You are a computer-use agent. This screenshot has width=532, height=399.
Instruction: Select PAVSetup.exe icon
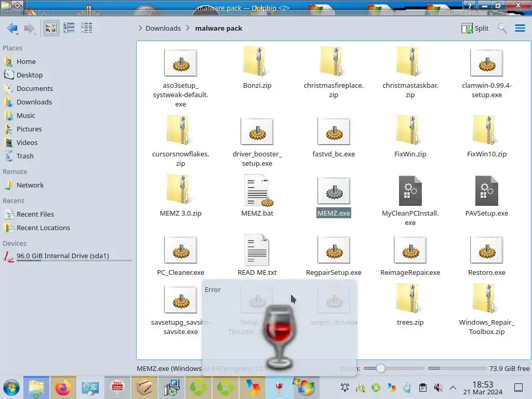(486, 191)
